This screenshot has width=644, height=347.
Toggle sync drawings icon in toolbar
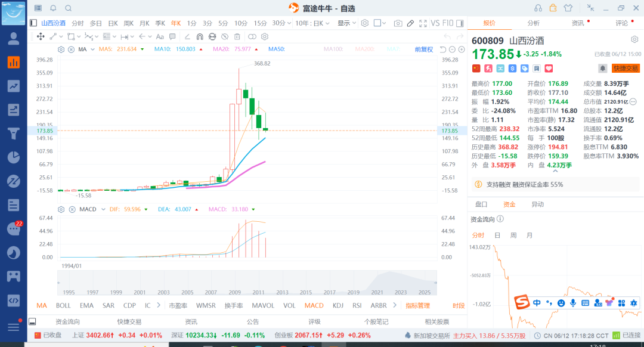click(x=212, y=36)
